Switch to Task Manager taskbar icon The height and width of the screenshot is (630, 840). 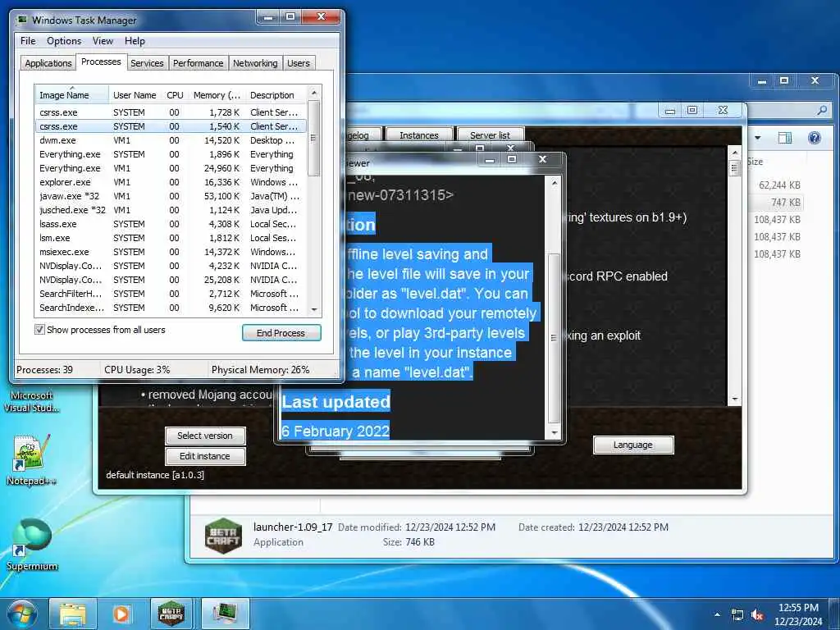[x=225, y=614]
